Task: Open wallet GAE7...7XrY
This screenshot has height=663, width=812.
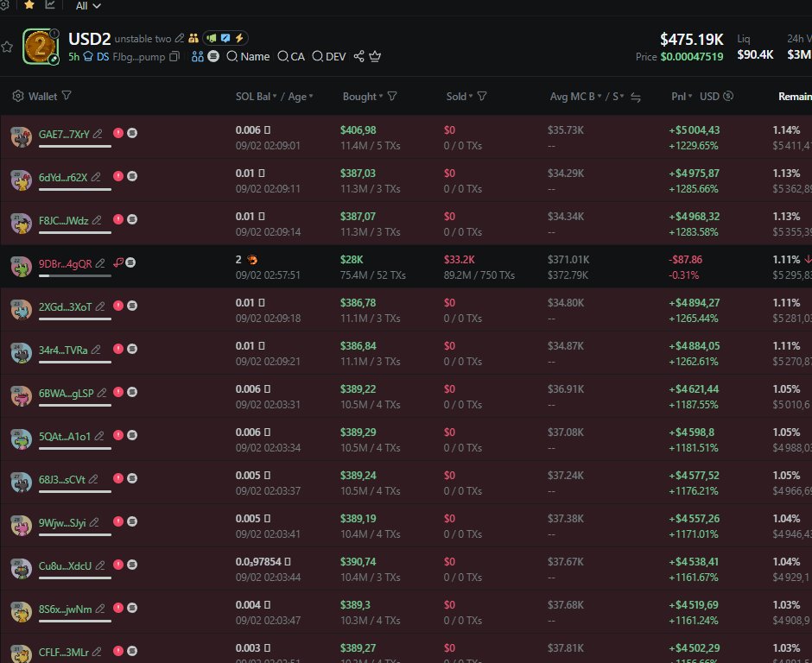Action: [x=64, y=134]
